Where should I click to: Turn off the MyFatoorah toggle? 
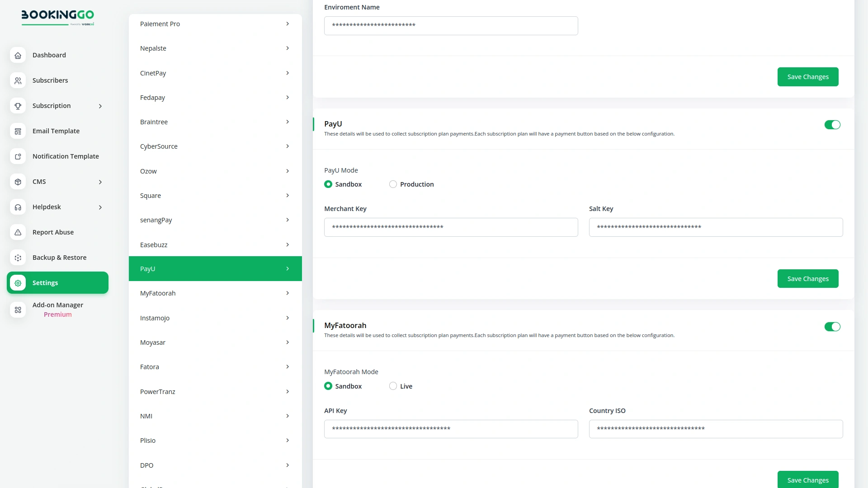(x=832, y=326)
